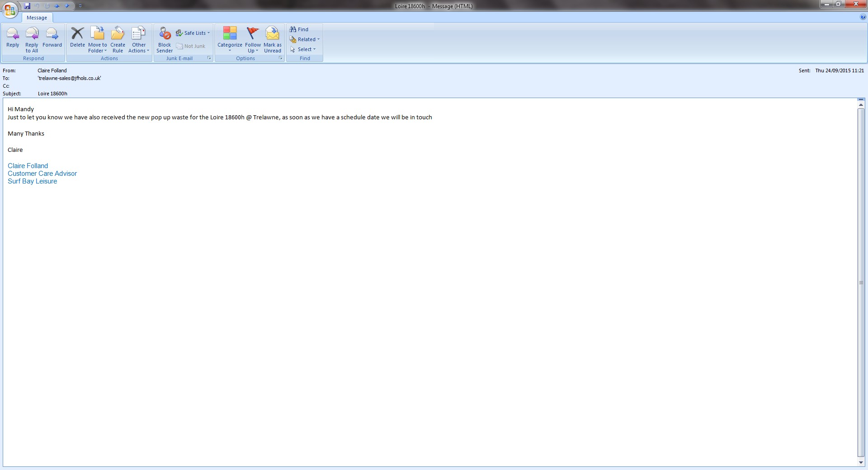Delete the message
The image size is (868, 470).
77,39
